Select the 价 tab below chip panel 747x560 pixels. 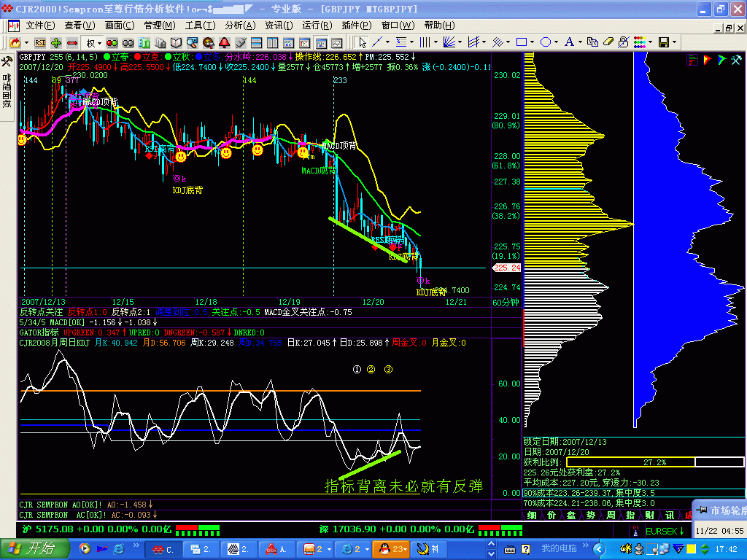(x=551, y=516)
